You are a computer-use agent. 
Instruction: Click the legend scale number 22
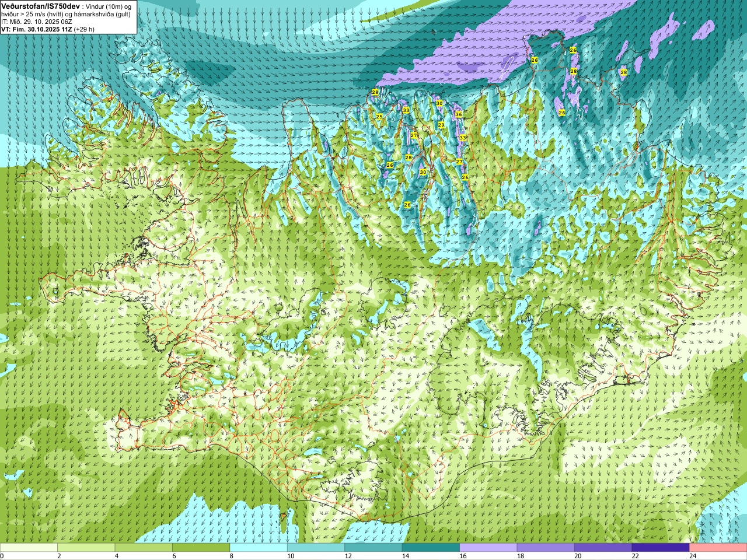tap(635, 556)
